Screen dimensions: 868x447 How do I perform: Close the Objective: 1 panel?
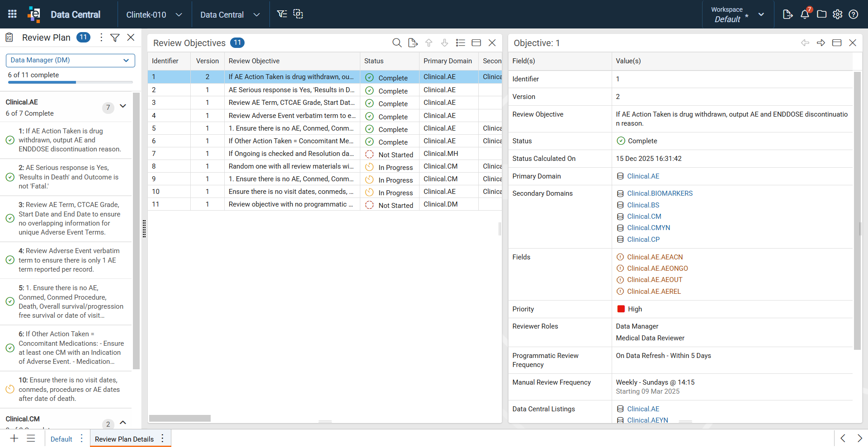pyautogui.click(x=853, y=43)
